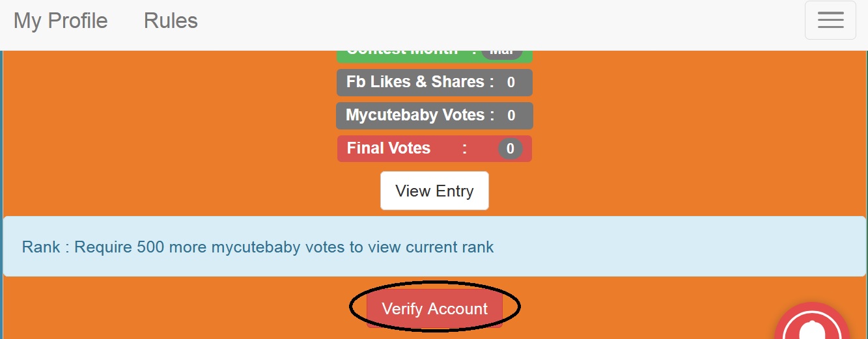Open the My Profile page
The image size is (868, 339).
pyautogui.click(x=61, y=21)
